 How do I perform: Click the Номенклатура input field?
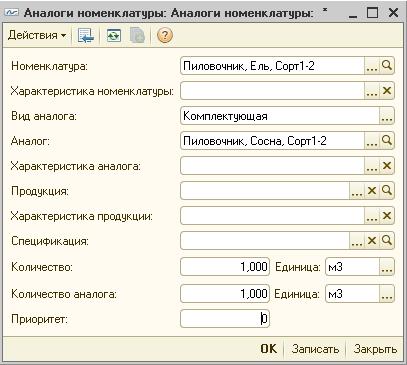(272, 66)
